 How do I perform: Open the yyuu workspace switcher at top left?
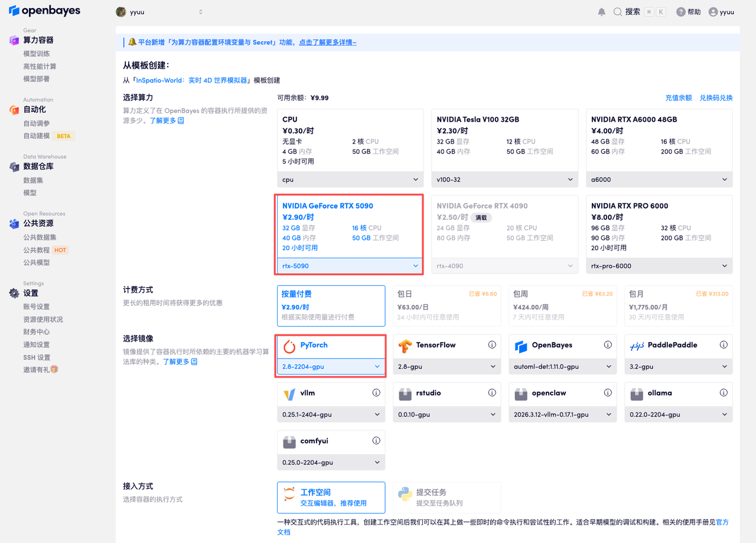[159, 12]
